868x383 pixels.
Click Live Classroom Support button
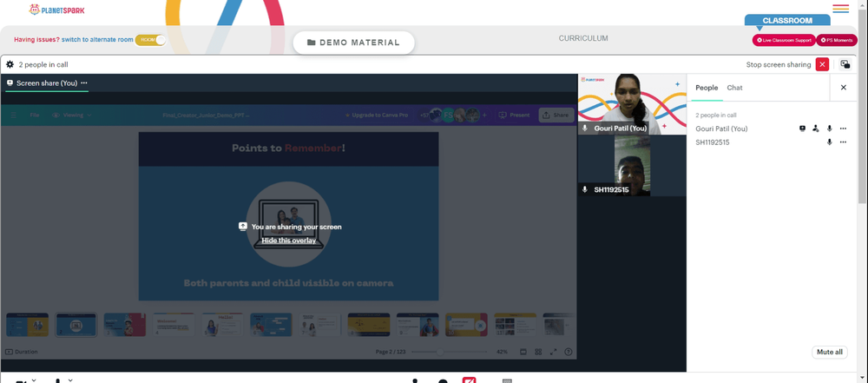coord(783,40)
